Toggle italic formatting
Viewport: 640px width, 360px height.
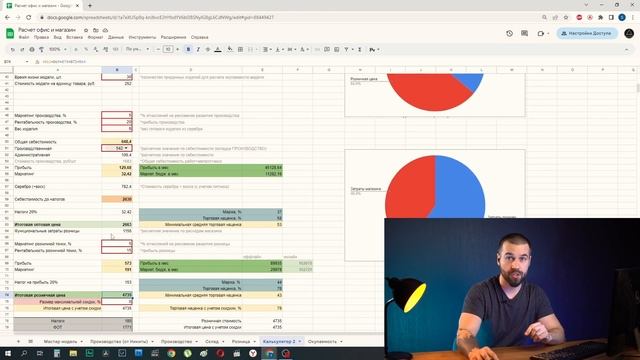[198, 49]
